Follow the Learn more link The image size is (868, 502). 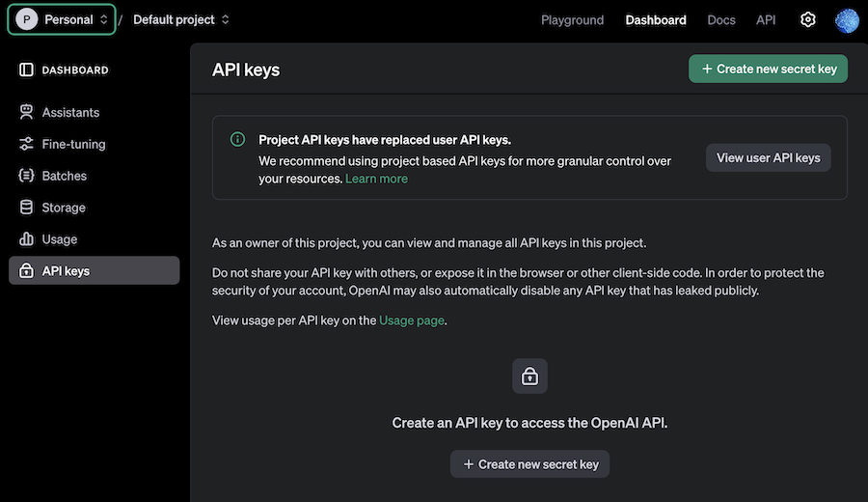click(376, 179)
